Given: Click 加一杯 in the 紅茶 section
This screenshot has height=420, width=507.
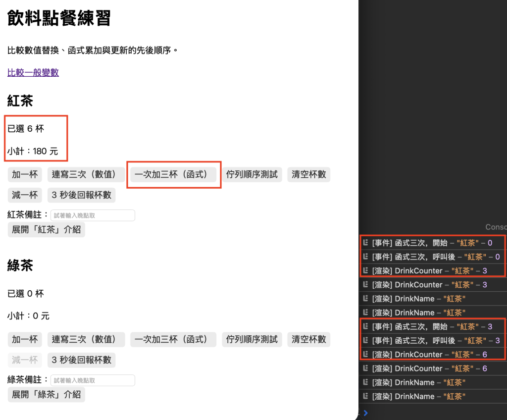Looking at the screenshot, I should coord(25,175).
